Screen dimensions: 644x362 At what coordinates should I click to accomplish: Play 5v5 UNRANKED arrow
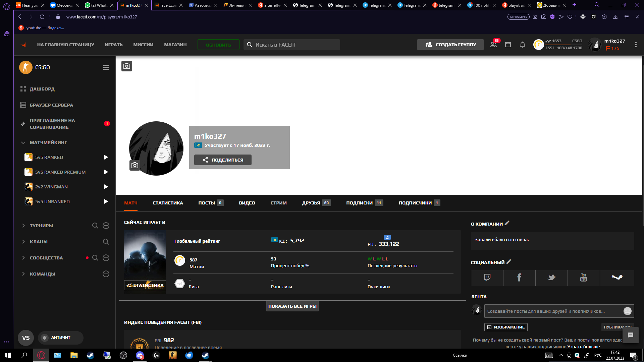(x=106, y=201)
